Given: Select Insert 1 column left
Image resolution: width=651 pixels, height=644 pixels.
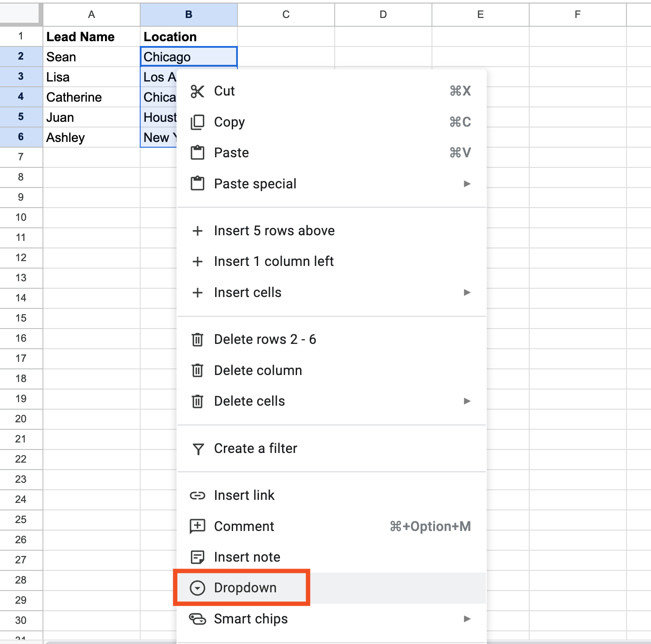Looking at the screenshot, I should click(x=274, y=262).
